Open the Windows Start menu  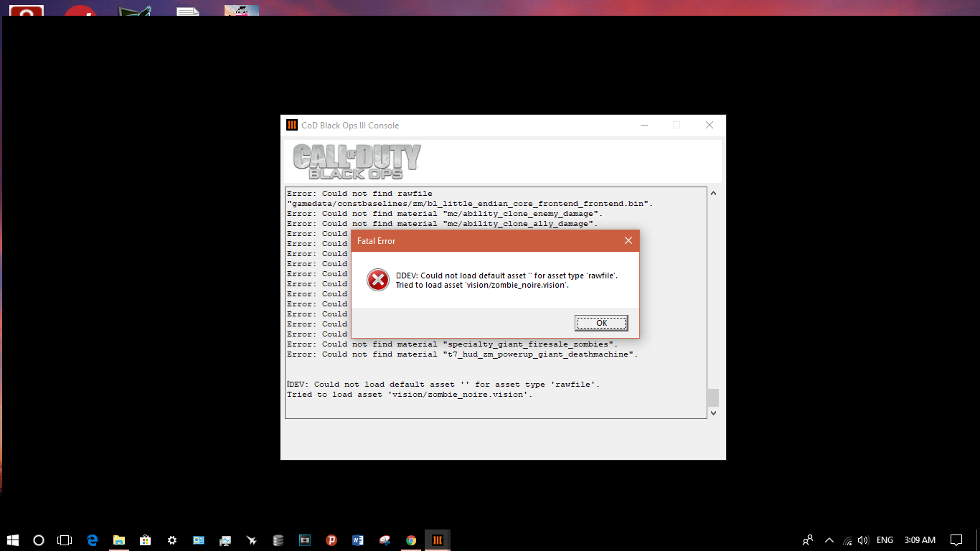tap(13, 540)
